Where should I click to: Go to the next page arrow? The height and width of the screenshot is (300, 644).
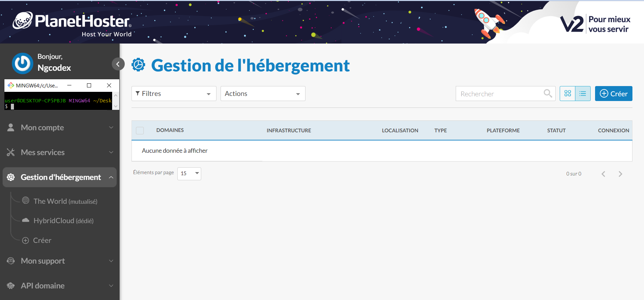tap(620, 174)
